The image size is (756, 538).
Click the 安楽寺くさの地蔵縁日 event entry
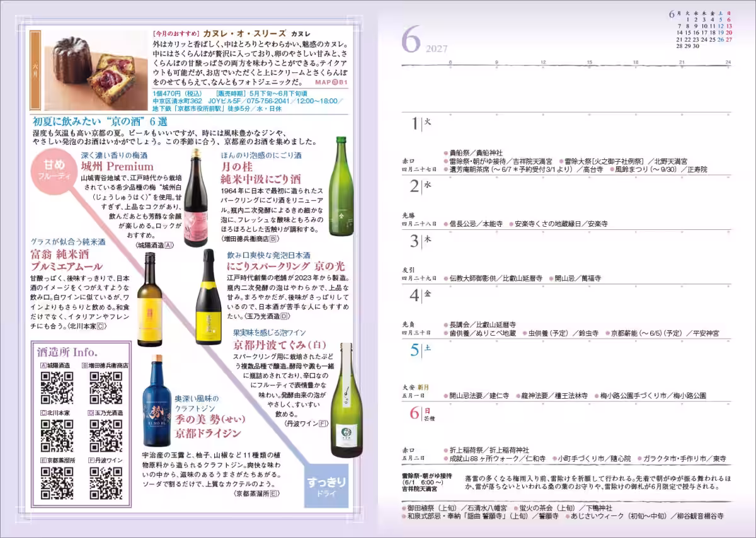tap(558, 224)
